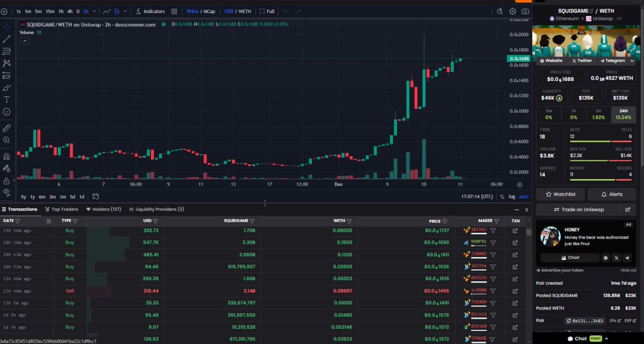Screen dimensions: 644x344
Task: Open chart settings gear
Action: pos(513,11)
